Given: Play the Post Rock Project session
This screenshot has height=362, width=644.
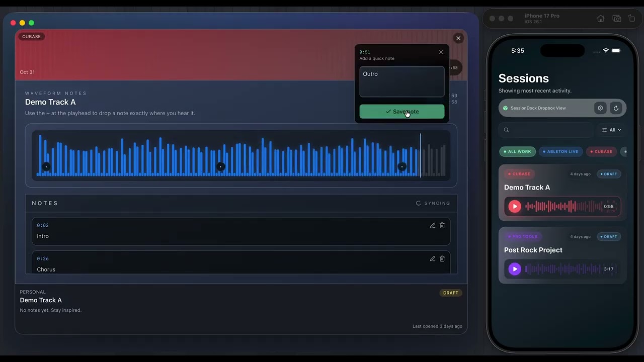Looking at the screenshot, I should pyautogui.click(x=514, y=269).
